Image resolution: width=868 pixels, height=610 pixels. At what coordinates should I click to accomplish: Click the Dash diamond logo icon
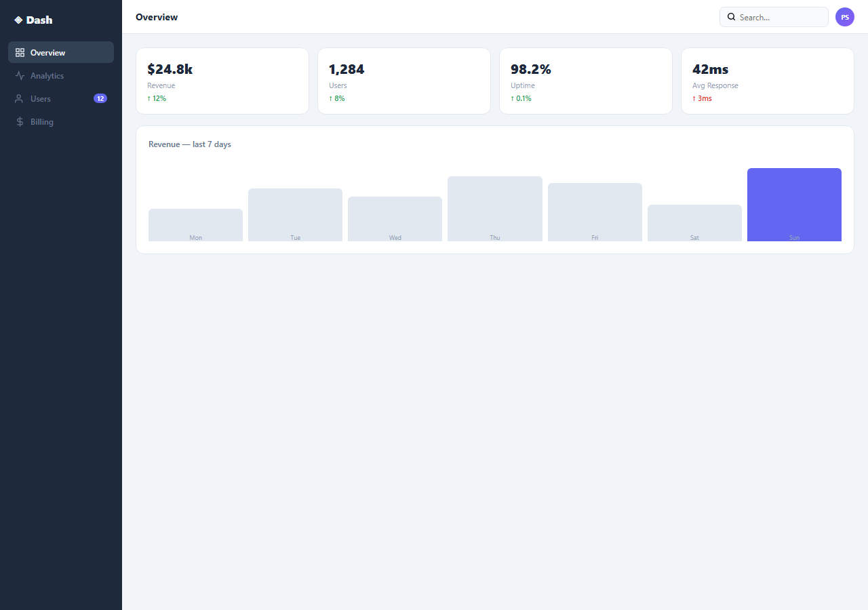(18, 20)
